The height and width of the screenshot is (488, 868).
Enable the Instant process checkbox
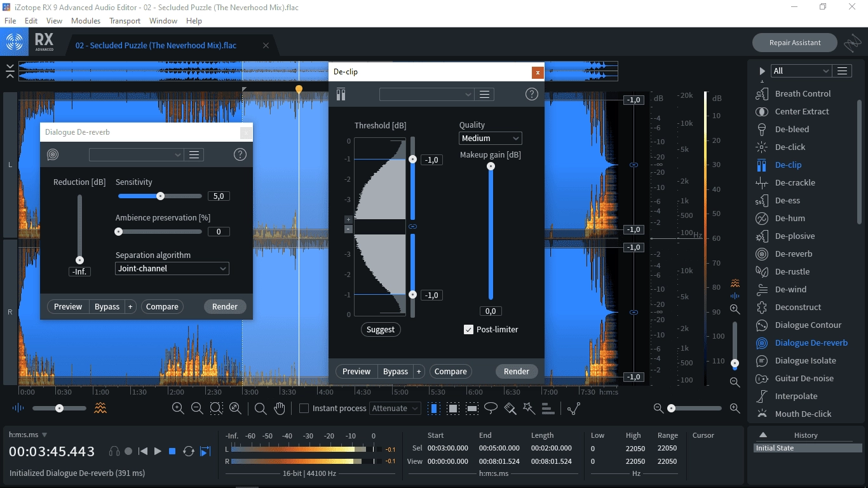tap(304, 408)
